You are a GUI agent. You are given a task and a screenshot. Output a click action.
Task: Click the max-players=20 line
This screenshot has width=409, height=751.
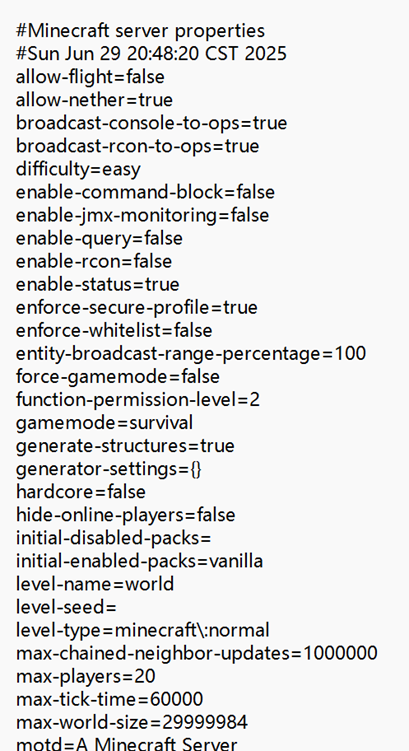click(x=85, y=676)
